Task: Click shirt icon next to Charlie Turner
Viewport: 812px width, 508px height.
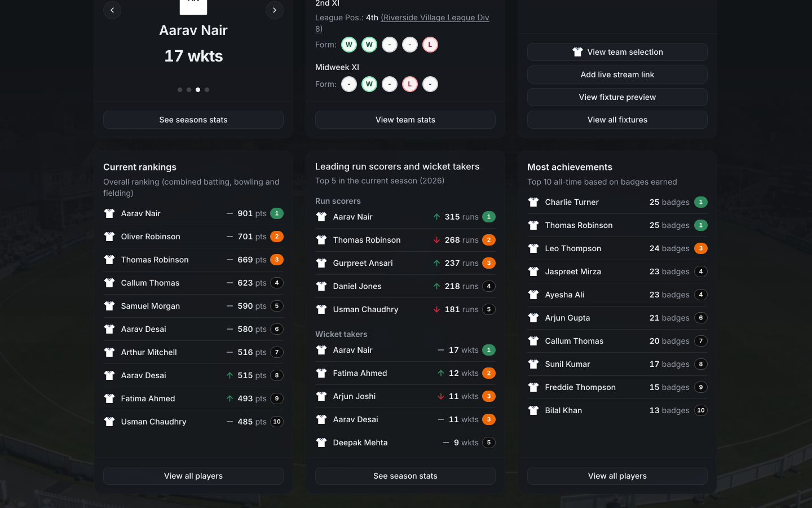Action: [533, 202]
